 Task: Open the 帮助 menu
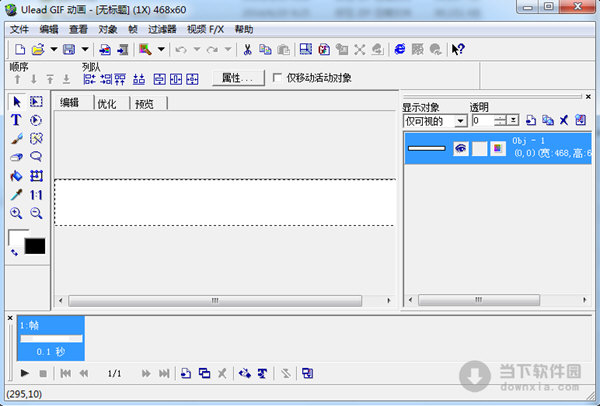click(x=244, y=29)
